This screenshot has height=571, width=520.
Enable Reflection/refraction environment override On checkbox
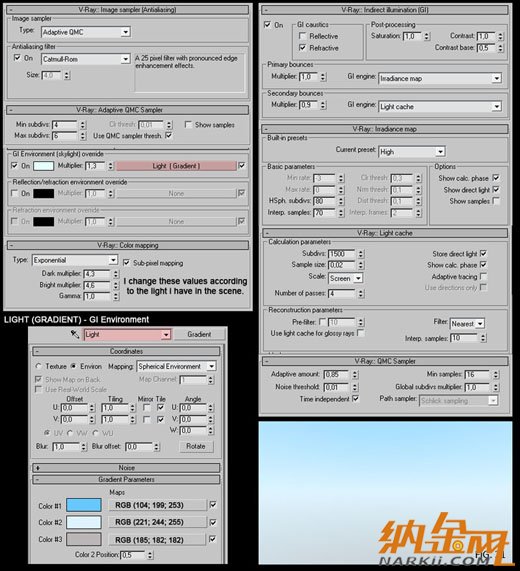click(x=15, y=193)
